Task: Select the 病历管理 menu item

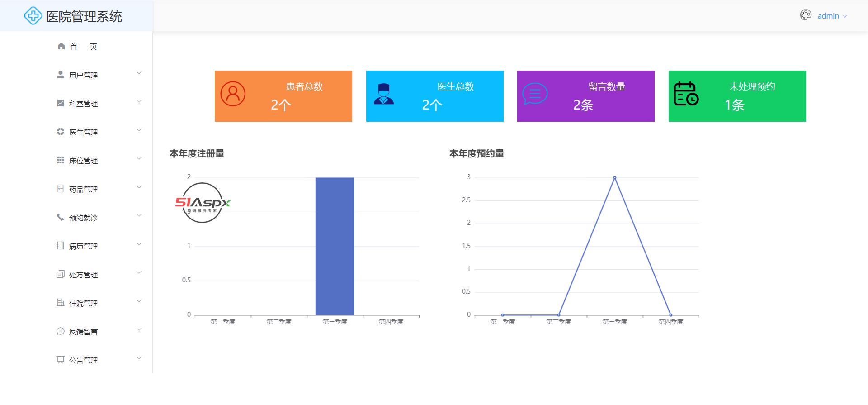Action: click(x=83, y=246)
